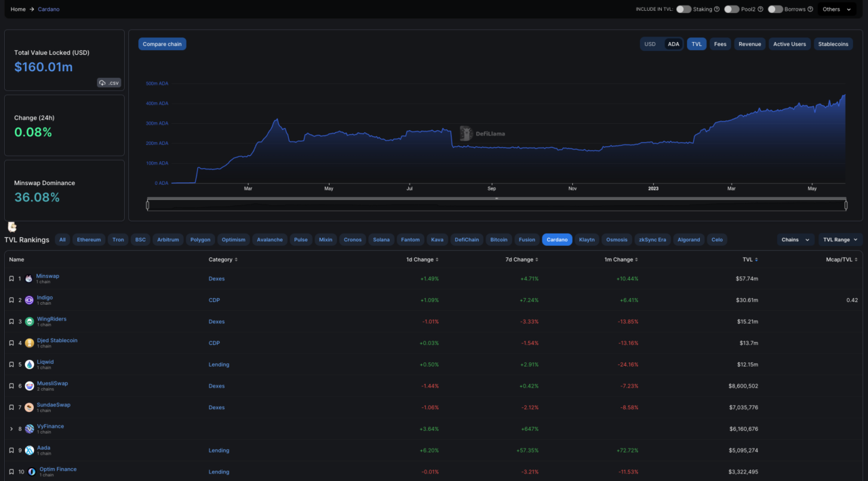Bookmark the Aada row
Screen dimensions: 868x481
(11, 451)
